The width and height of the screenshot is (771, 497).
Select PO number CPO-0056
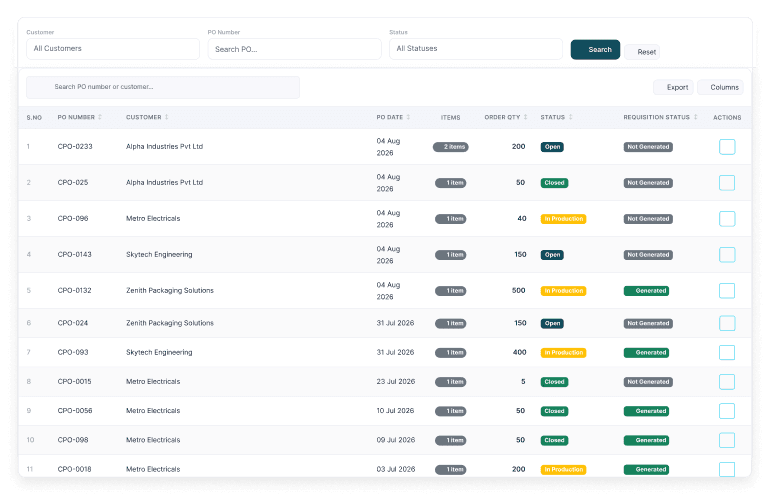(75, 410)
